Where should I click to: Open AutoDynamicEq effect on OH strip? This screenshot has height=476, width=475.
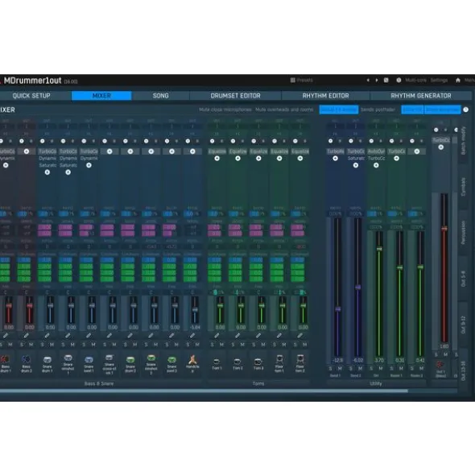tap(376, 151)
